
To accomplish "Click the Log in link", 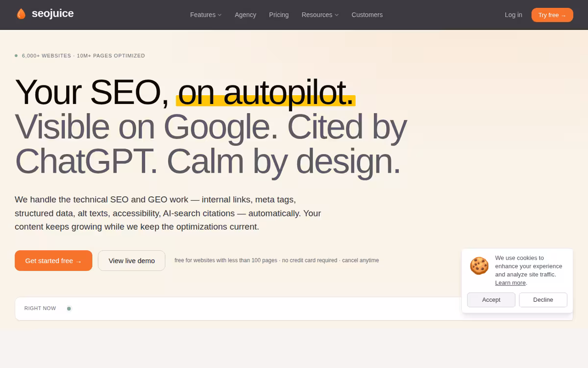I will [514, 15].
